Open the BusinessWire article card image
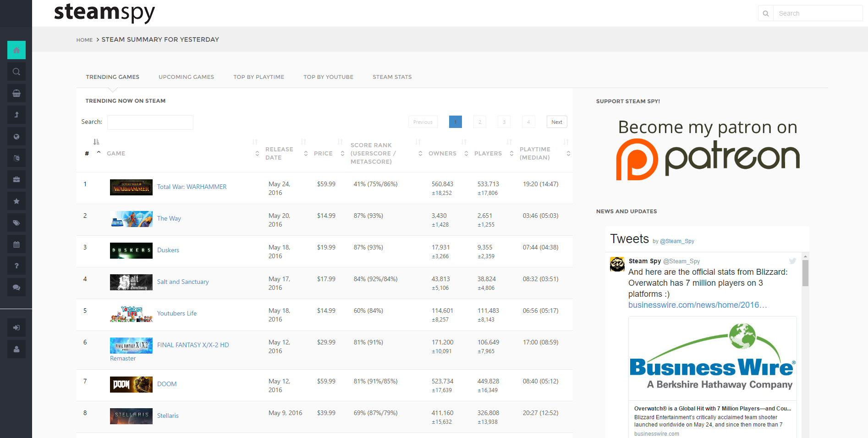 713,359
